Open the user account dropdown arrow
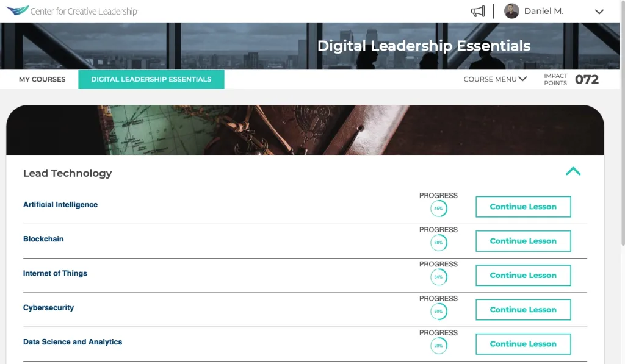This screenshot has width=625, height=364. click(x=599, y=12)
